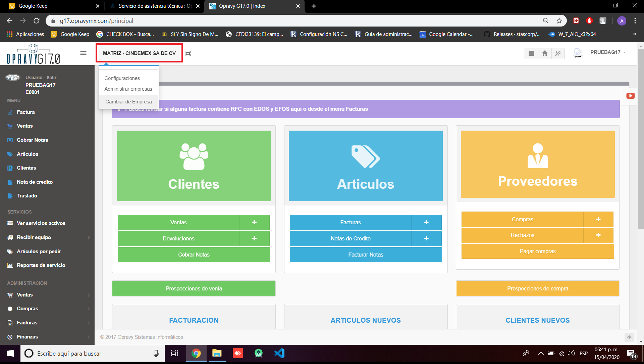The width and height of the screenshot is (644, 364).
Task: Open Nota de credito in sidebar
Action: coord(35,182)
